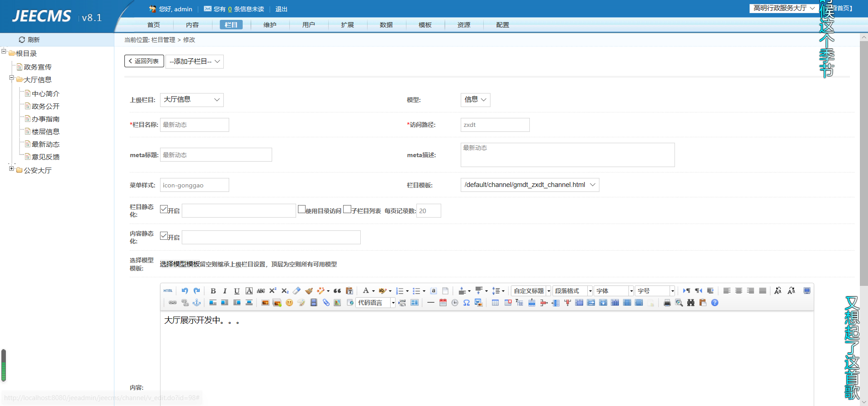Click the bold formatting icon
Image resolution: width=868 pixels, height=406 pixels.
coord(213,291)
